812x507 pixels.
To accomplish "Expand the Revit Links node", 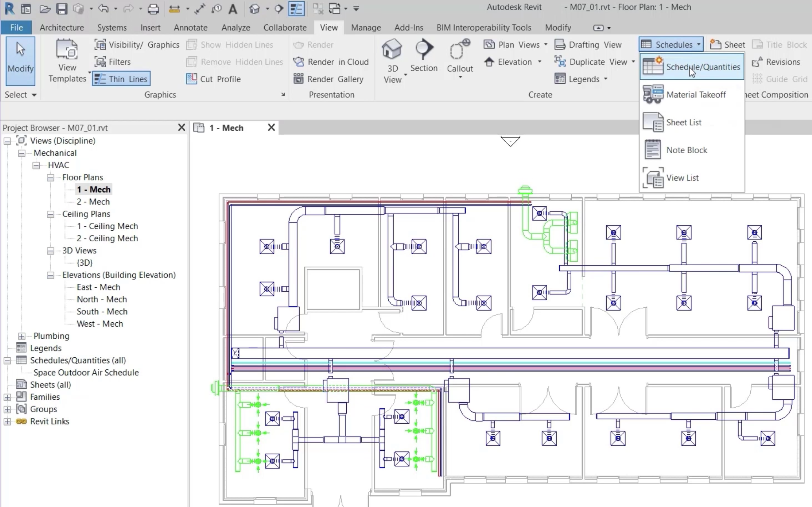I will point(7,421).
